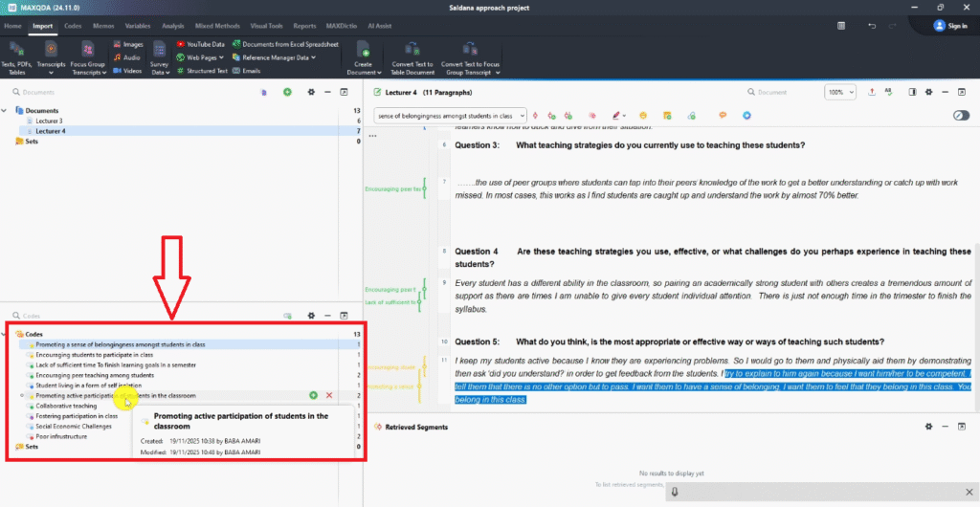Click red X delete icon beside hovered code
The image size is (980, 507).
coord(329,395)
